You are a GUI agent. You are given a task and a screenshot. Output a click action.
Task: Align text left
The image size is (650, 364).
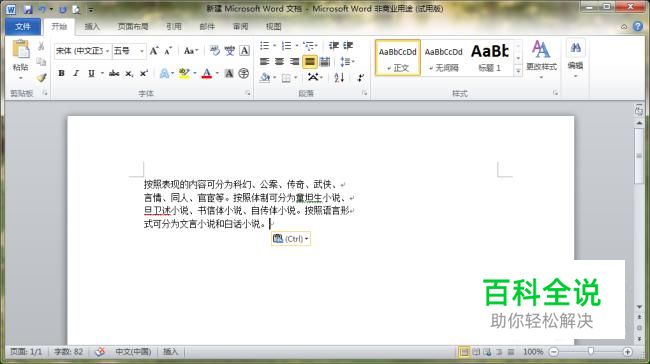(x=264, y=62)
